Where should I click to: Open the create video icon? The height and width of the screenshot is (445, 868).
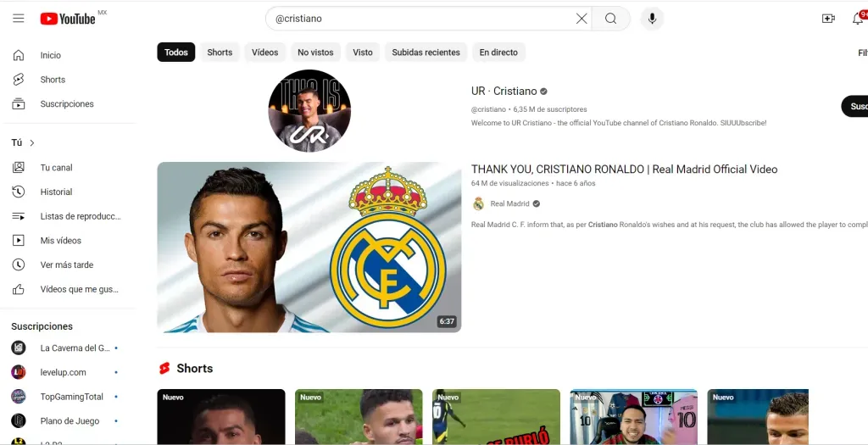tap(828, 19)
